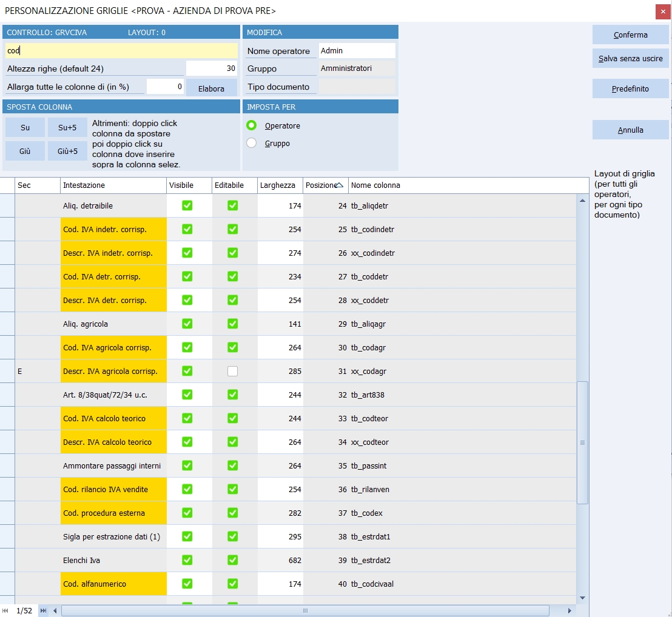Sort grid by Intestazione column header
Viewport: 672px width, 617px height.
pos(113,185)
